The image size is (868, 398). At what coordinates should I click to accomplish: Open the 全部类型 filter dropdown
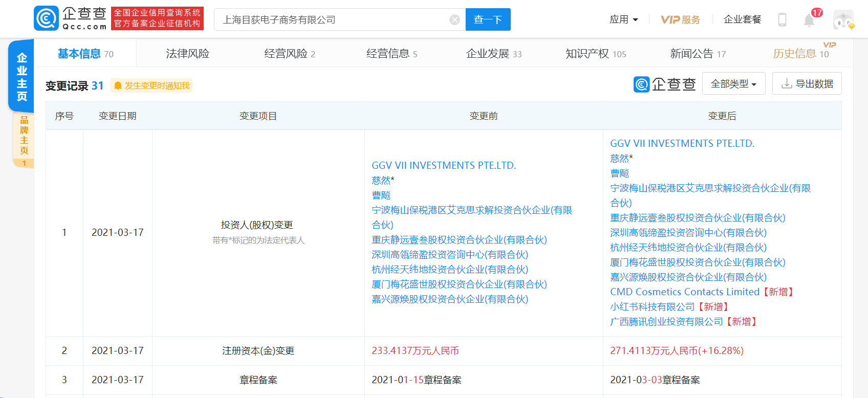pyautogui.click(x=734, y=83)
